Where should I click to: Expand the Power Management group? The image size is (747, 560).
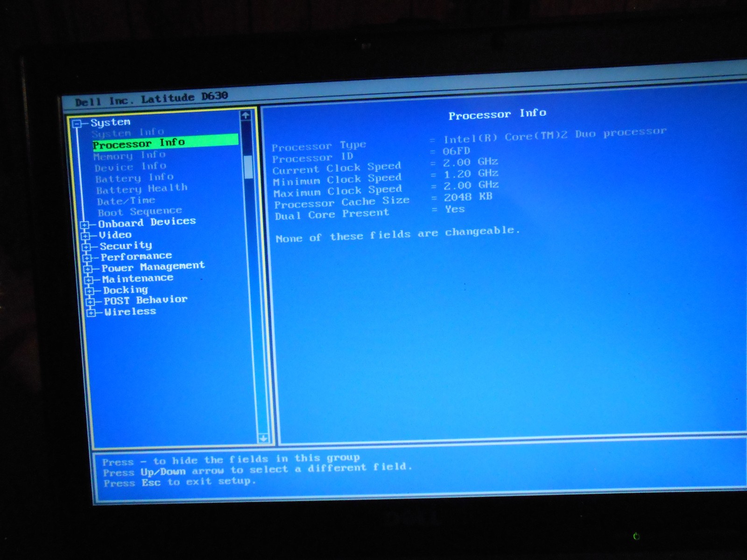click(88, 269)
